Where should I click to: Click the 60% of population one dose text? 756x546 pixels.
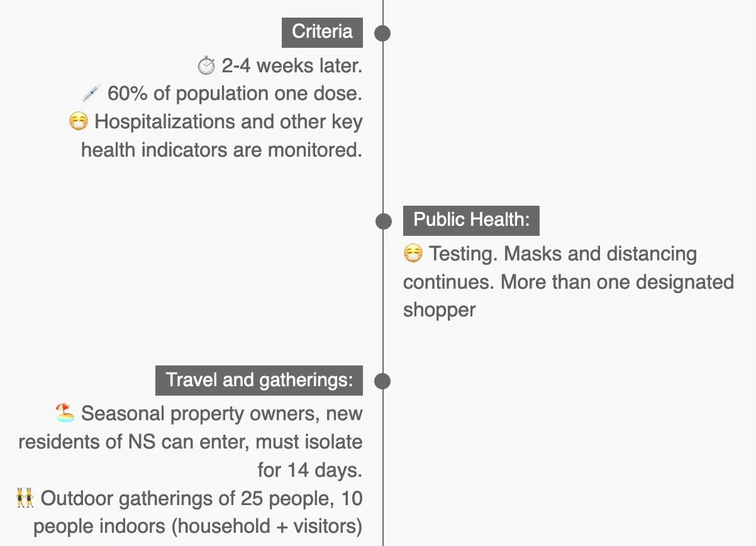[235, 94]
